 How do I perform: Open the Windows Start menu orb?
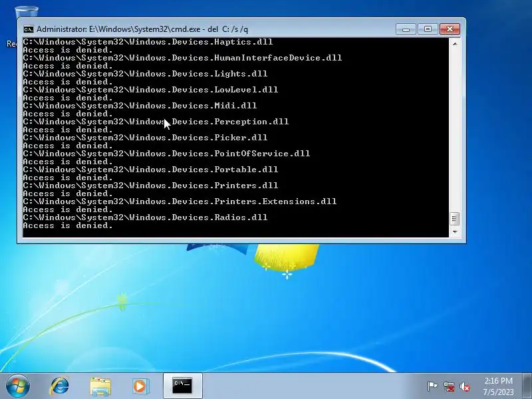tap(18, 386)
